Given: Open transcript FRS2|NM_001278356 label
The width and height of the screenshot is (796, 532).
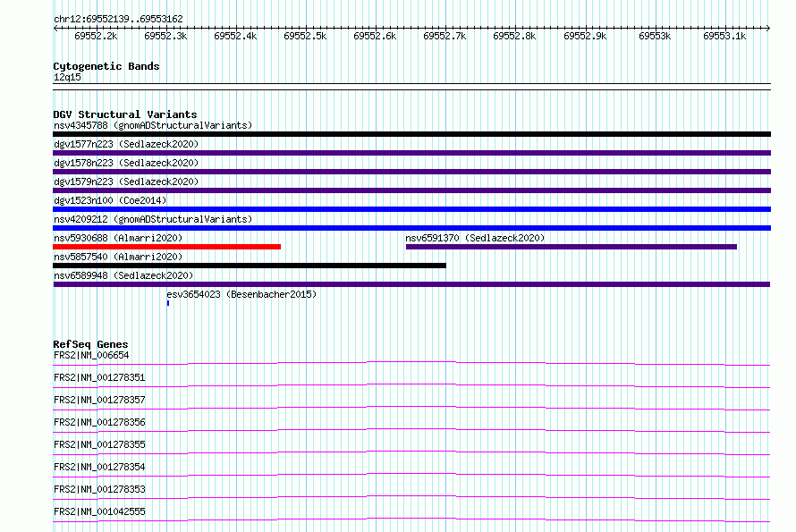Looking at the screenshot, I should (99, 422).
